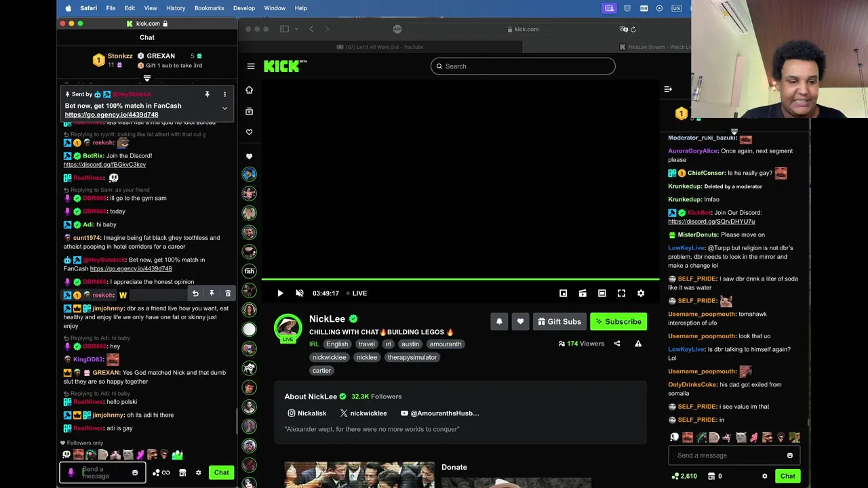The height and width of the screenshot is (488, 868).
Task: Toggle notification bell for NickLee
Action: click(x=499, y=322)
